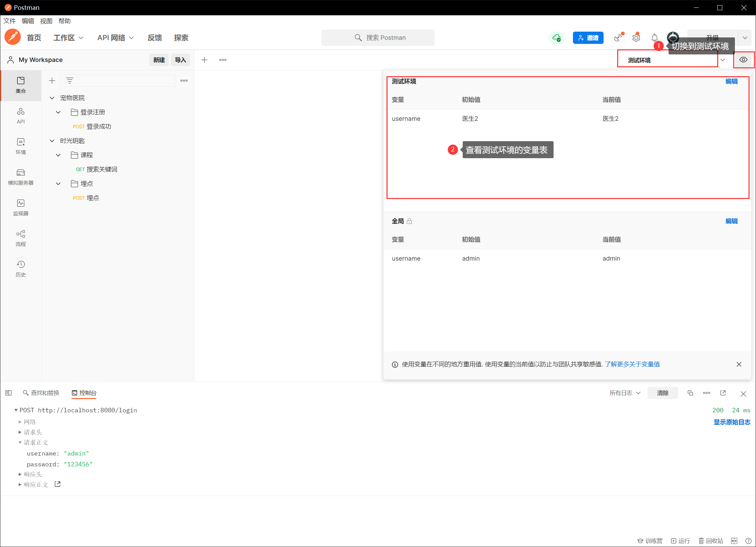The width and height of the screenshot is (756, 547).
Task: Collapse the 宠物医院 collection
Action: click(x=52, y=98)
